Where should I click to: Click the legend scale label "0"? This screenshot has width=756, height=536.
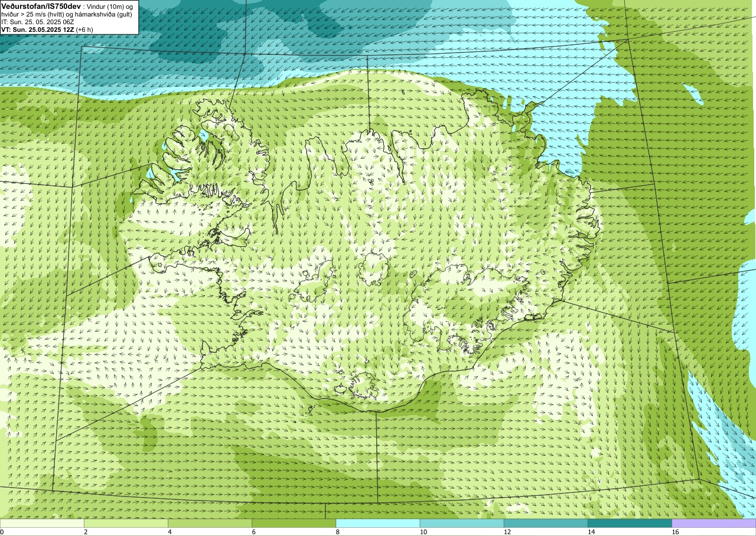click(2, 532)
